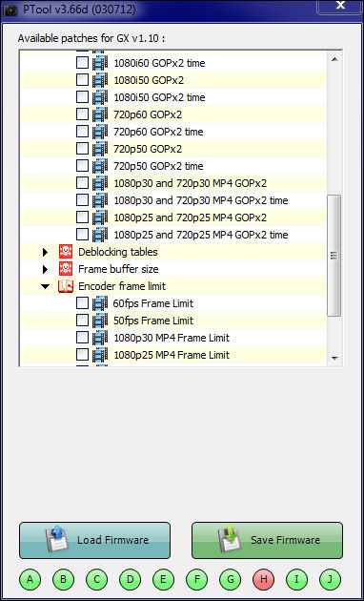This screenshot has width=364, height=601.
Task: Click film icon beside 1080p30 and 720p30 MP4 GOPx2 time
Action: pyautogui.click(x=100, y=200)
